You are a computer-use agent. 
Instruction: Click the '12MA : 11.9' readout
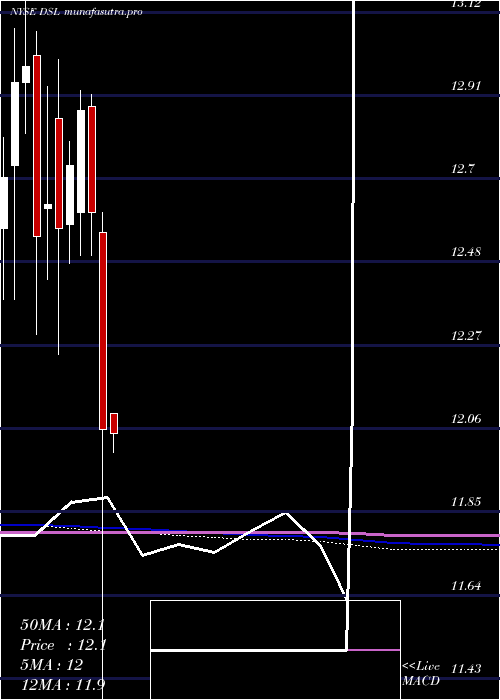coord(62,685)
